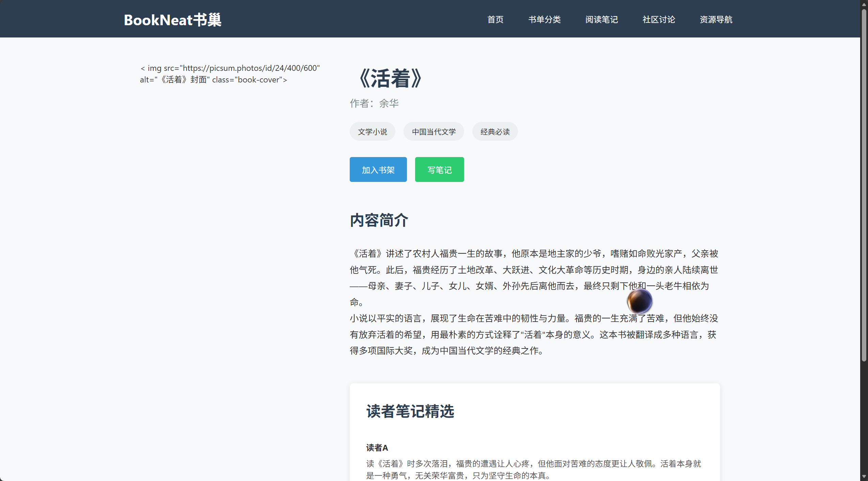Choose the 经典必读 tag
The image size is (868, 481).
coord(495,132)
